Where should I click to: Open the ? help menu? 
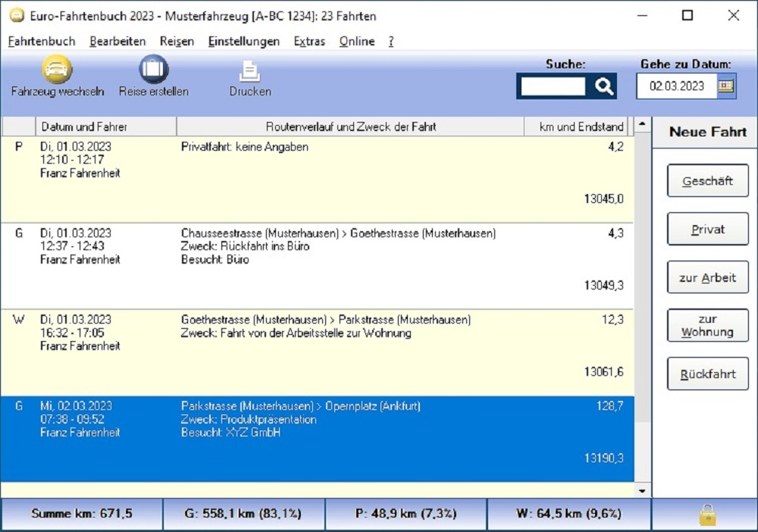(x=391, y=42)
